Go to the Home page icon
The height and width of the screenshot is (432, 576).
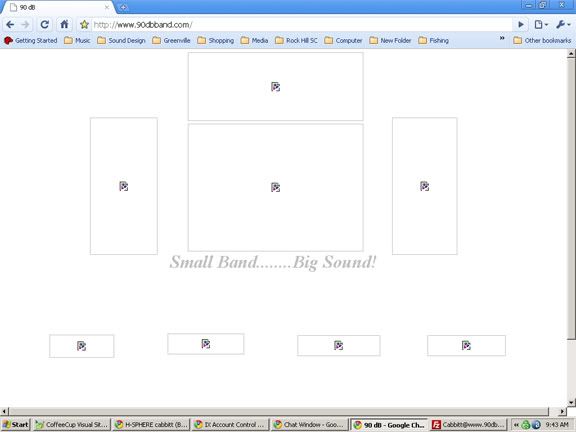(x=64, y=25)
